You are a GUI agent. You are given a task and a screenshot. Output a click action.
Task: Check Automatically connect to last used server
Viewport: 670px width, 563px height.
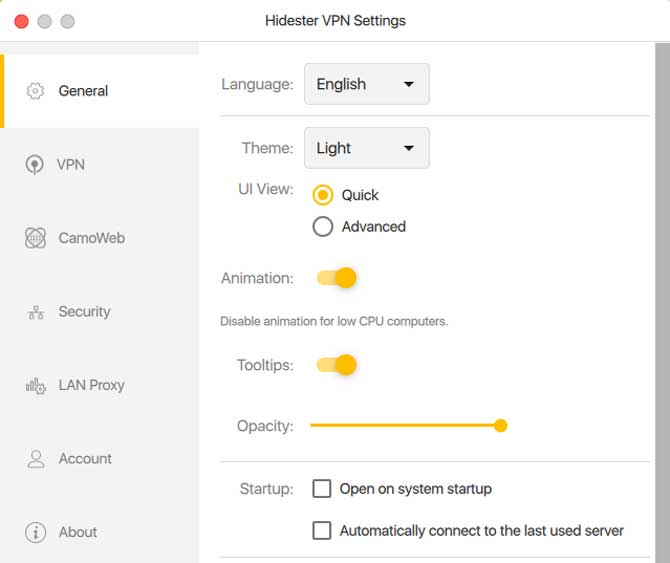pos(322,531)
